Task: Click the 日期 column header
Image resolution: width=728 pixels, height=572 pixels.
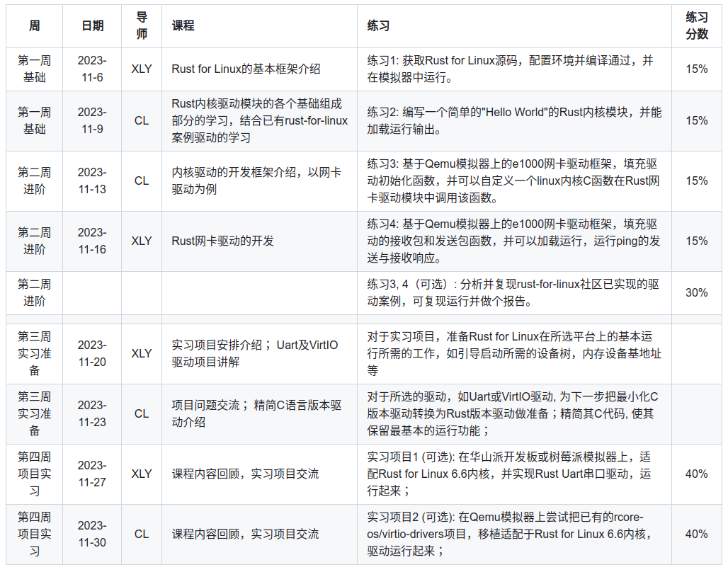Action: (92, 26)
